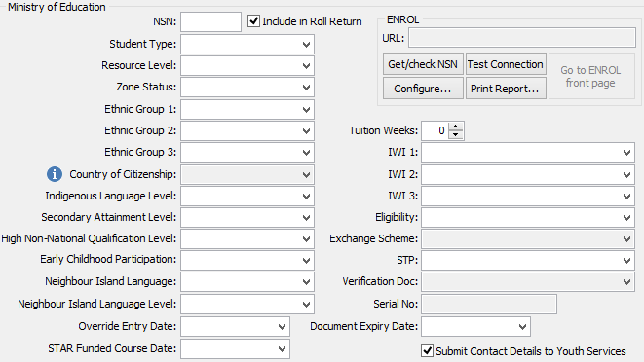Open the Ethnic Group 3 dropdown
Viewport: 644px width, 362px height.
(247, 152)
